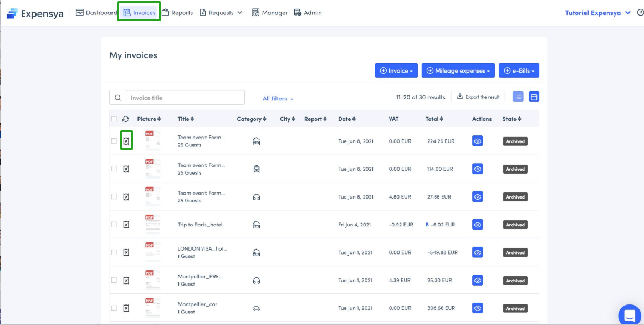
Task: View the Trip to Paris_hotel invoice eye icon
Action: (478, 225)
